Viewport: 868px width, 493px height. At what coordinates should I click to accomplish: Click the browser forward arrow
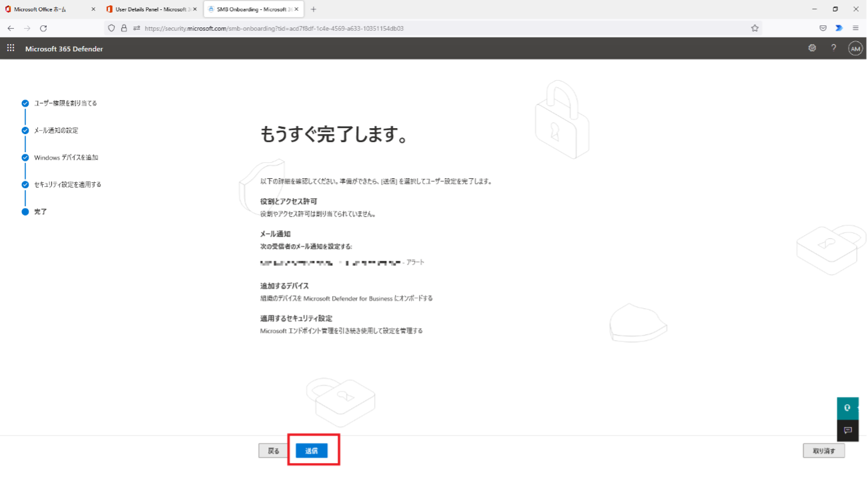pos(27,29)
